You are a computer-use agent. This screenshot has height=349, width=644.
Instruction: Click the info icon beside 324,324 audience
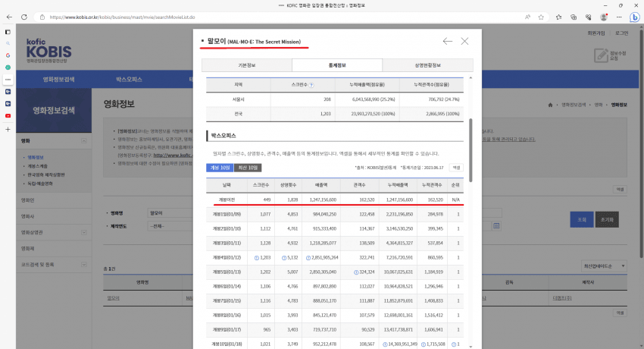[x=356, y=272]
